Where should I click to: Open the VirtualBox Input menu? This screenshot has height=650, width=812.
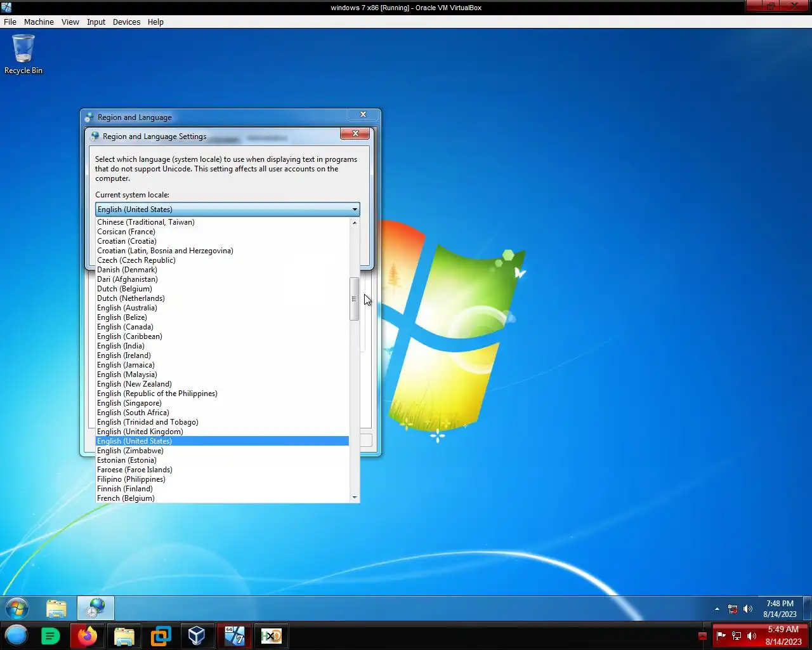click(96, 22)
